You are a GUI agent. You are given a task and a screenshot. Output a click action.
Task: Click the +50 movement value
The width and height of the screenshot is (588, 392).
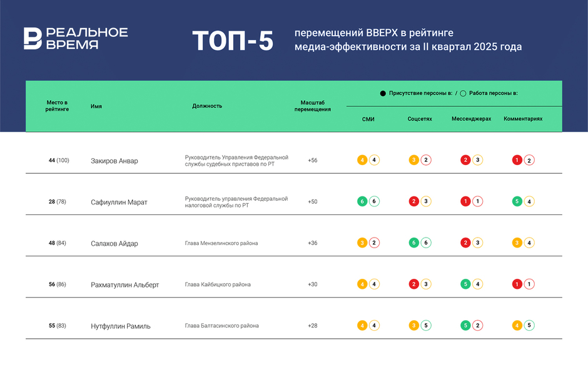pos(312,201)
